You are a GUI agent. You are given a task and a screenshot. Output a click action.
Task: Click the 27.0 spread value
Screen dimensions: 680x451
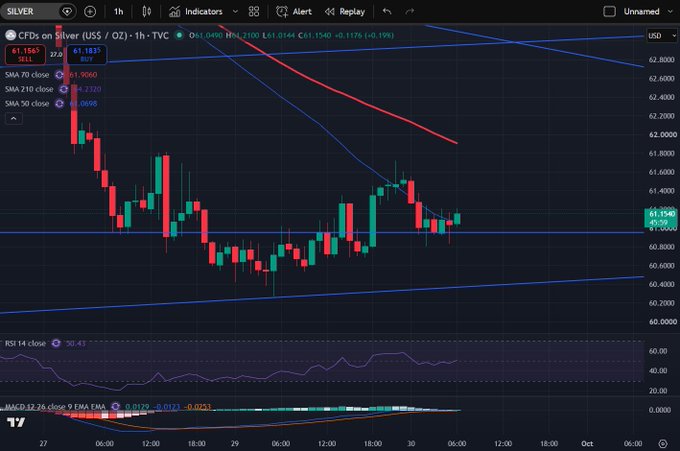pos(56,55)
